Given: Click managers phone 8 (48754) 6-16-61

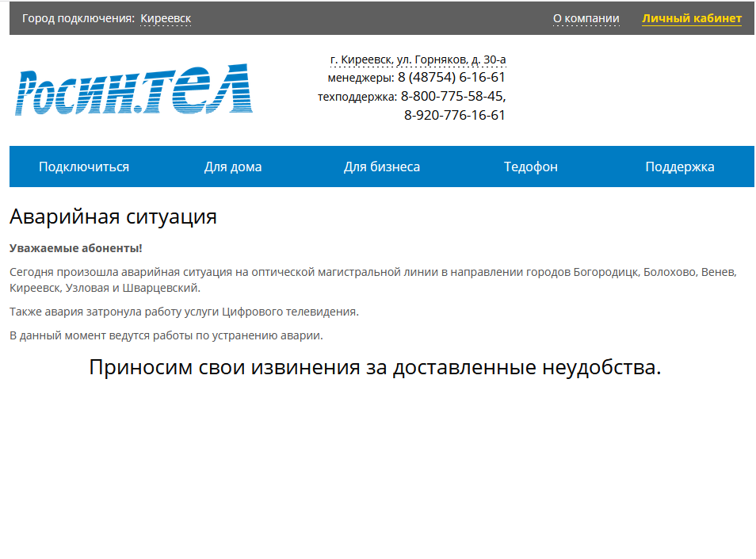Looking at the screenshot, I should [x=451, y=77].
